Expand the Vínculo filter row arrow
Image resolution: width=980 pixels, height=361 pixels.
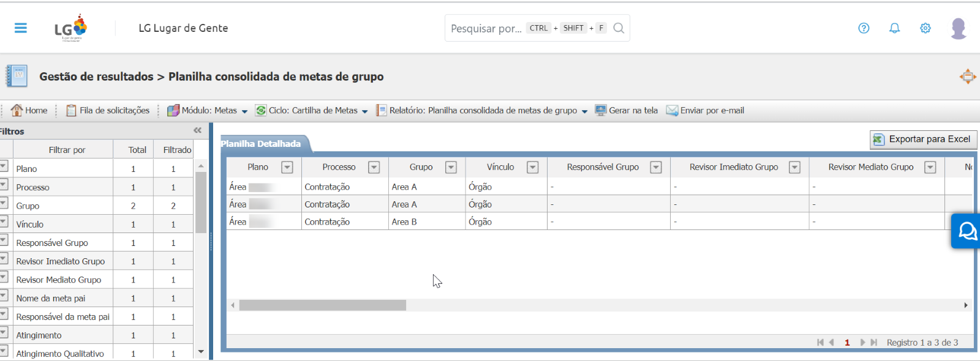click(x=4, y=221)
